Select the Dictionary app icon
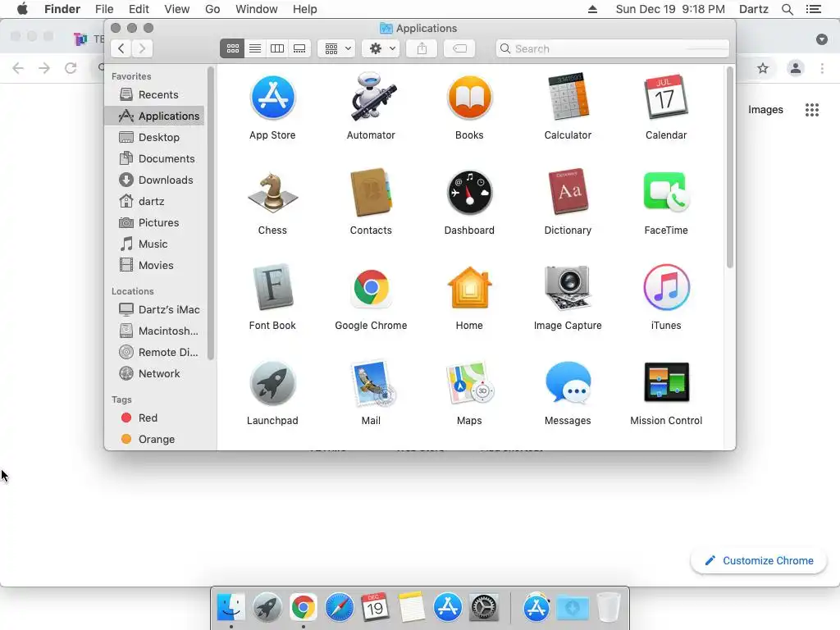The height and width of the screenshot is (630, 840). pos(568,193)
